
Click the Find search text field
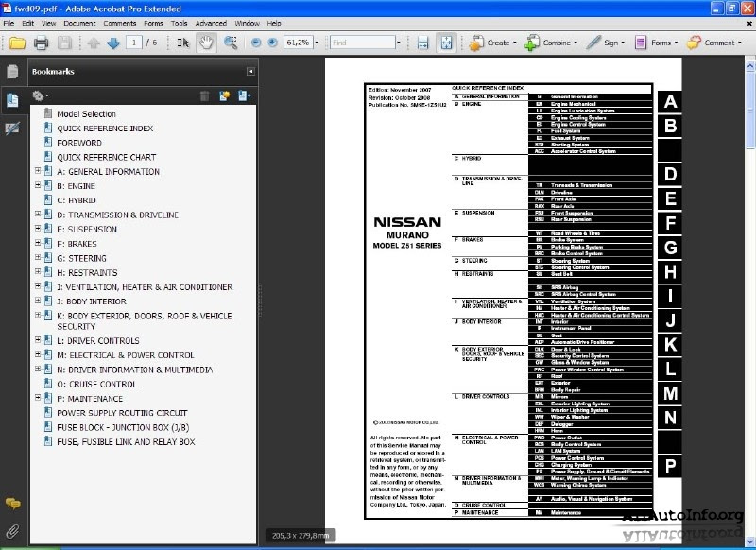click(x=363, y=43)
